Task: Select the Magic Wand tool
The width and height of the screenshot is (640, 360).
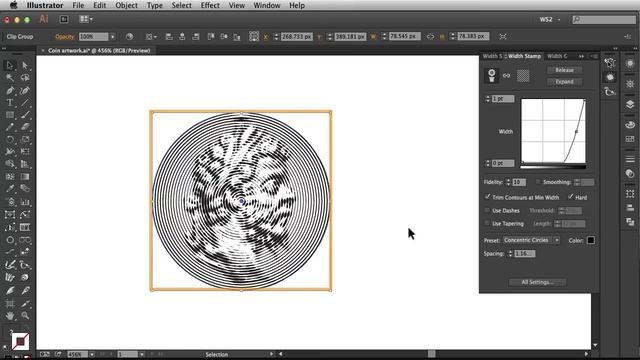Action: point(10,78)
